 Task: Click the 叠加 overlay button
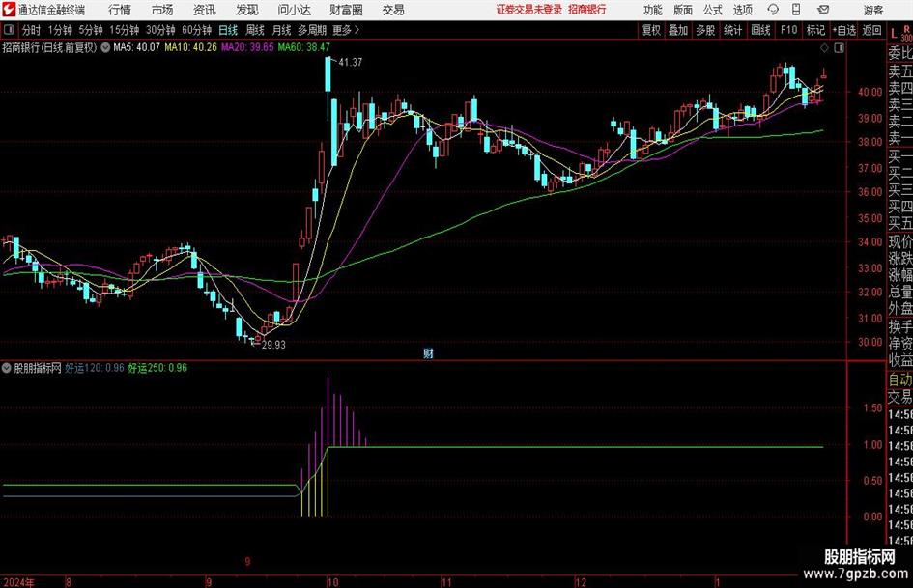click(678, 30)
